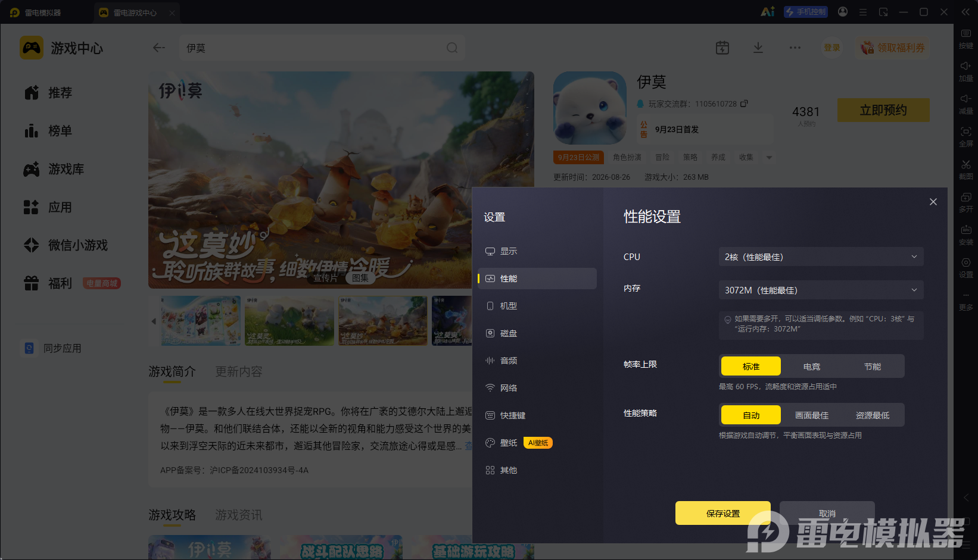978x560 pixels.
Task: Open 多开 multi-instance icon in right sidebar
Action: click(x=966, y=202)
